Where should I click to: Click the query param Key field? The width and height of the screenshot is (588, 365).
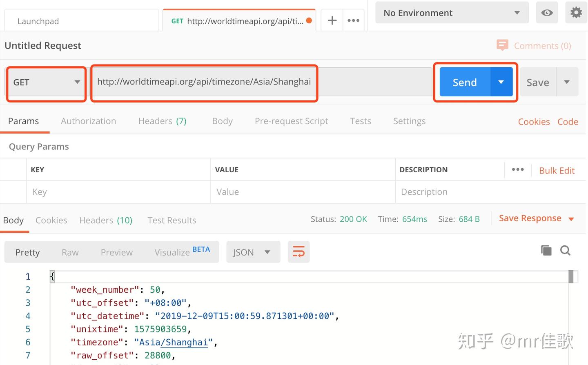click(119, 192)
